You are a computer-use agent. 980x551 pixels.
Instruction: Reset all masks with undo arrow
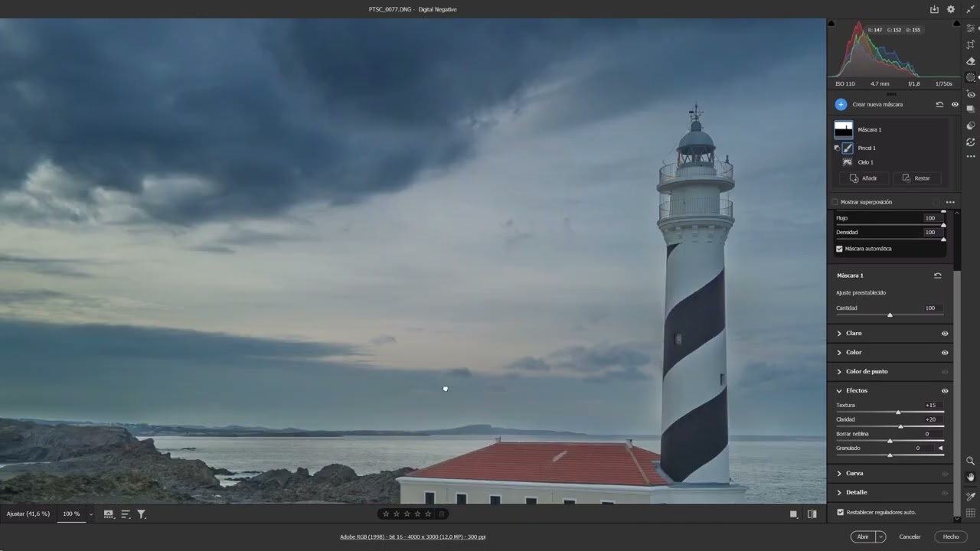tap(939, 104)
